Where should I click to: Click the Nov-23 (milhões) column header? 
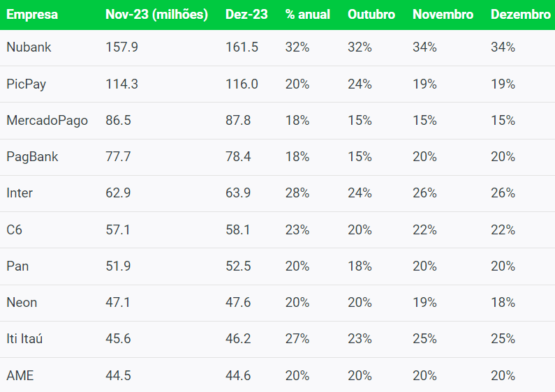point(156,15)
